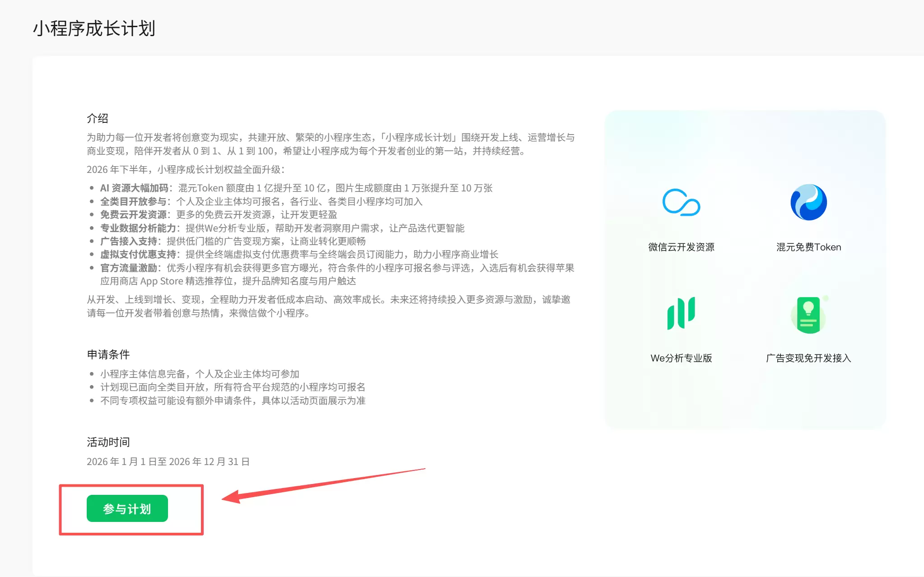
Task: Click the We分析专业版 label
Action: point(681,358)
